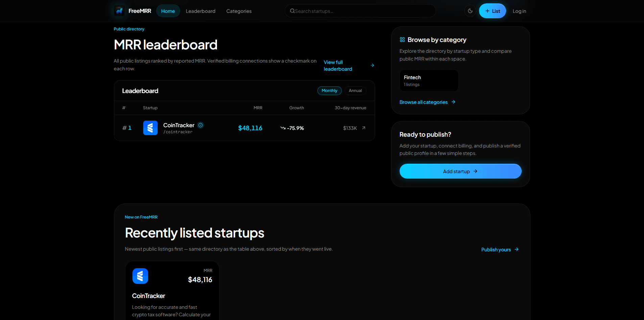This screenshot has width=644, height=320.
Task: Click the downward trend icon
Action: click(283, 128)
